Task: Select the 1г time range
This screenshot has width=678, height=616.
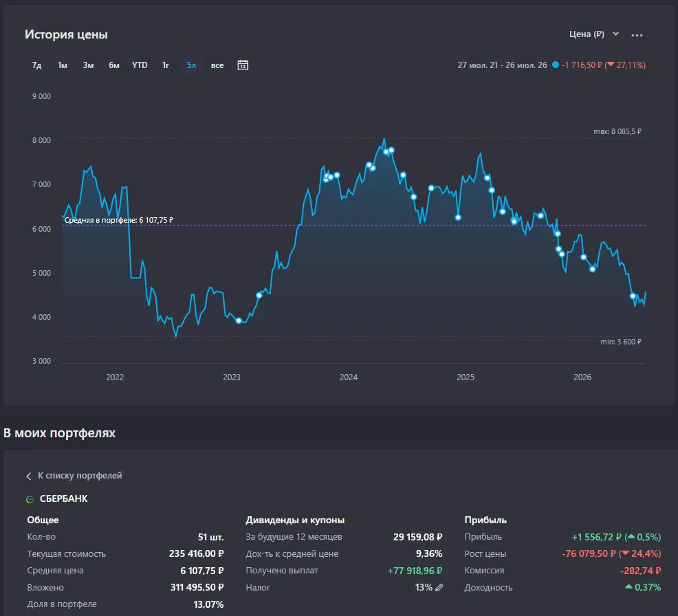Action: pyautogui.click(x=166, y=65)
